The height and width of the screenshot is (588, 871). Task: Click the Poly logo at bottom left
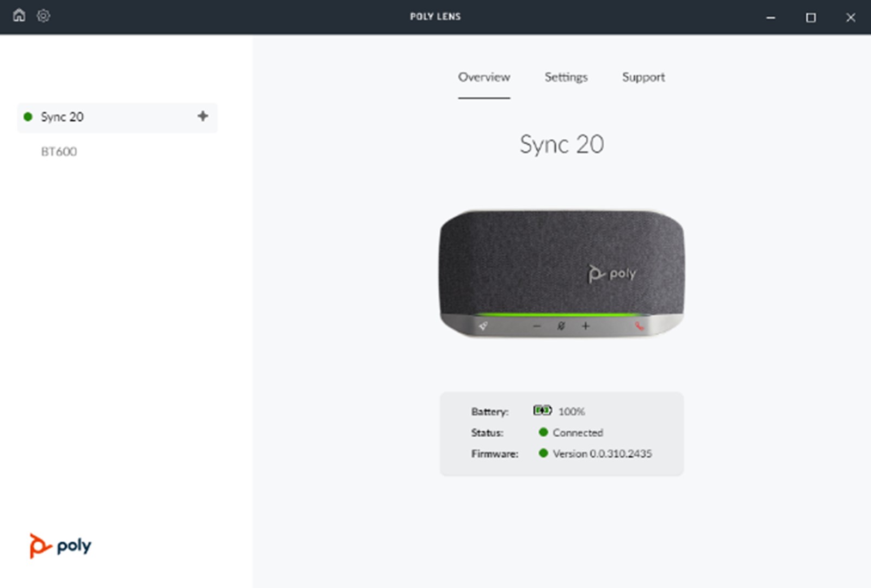(60, 546)
